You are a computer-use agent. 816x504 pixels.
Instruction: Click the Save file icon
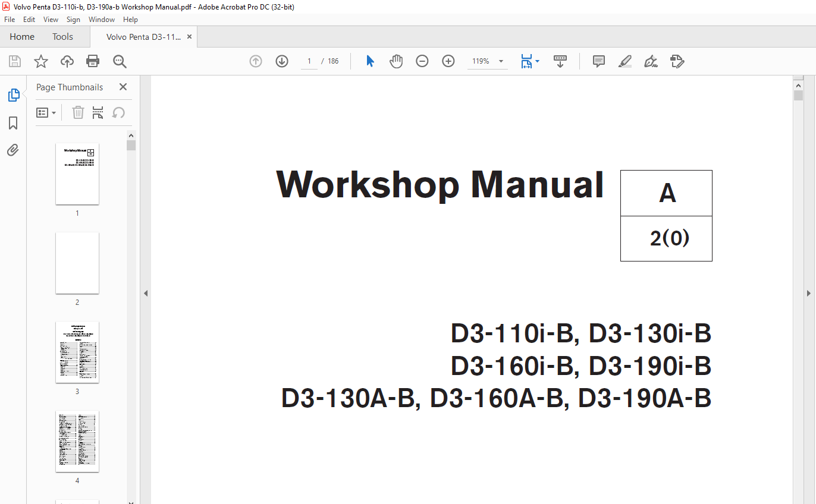pyautogui.click(x=15, y=61)
